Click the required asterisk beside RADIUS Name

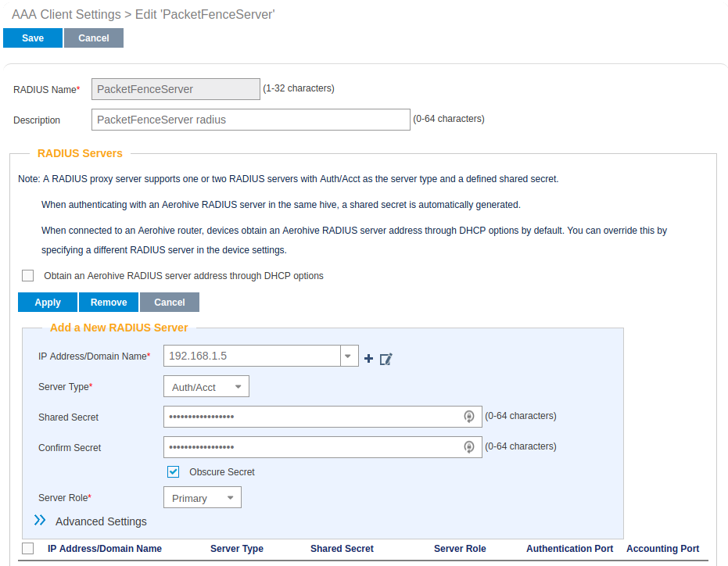tap(78, 86)
